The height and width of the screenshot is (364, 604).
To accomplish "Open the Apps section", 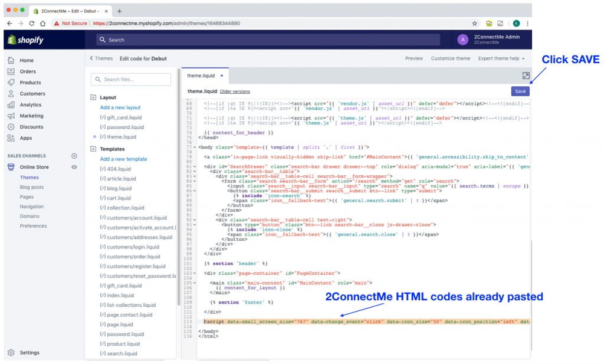I will coord(26,138).
